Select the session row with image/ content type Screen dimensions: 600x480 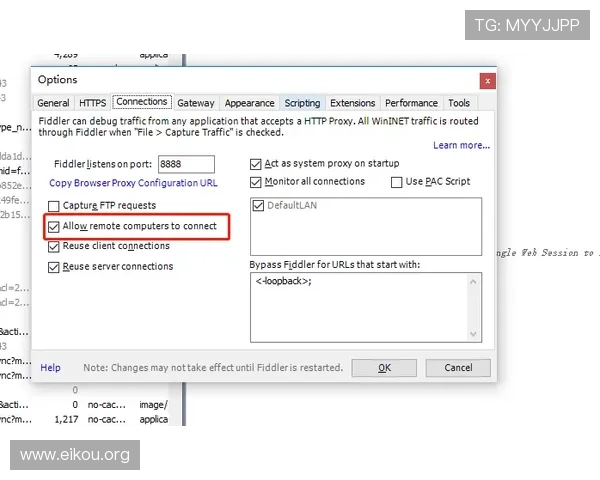[84, 405]
